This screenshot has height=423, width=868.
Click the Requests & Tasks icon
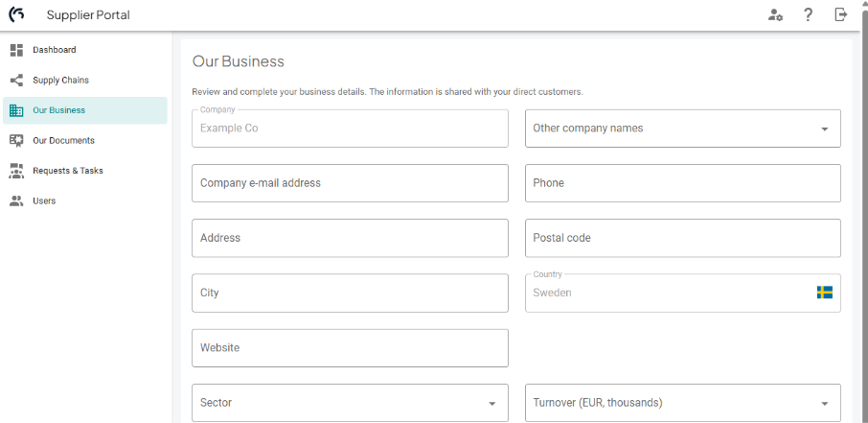point(16,171)
